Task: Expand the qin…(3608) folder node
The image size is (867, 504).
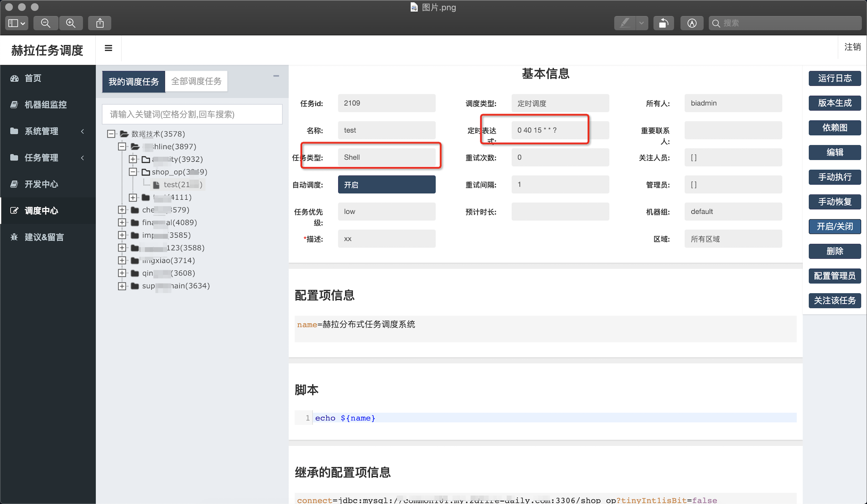Action: pos(122,273)
